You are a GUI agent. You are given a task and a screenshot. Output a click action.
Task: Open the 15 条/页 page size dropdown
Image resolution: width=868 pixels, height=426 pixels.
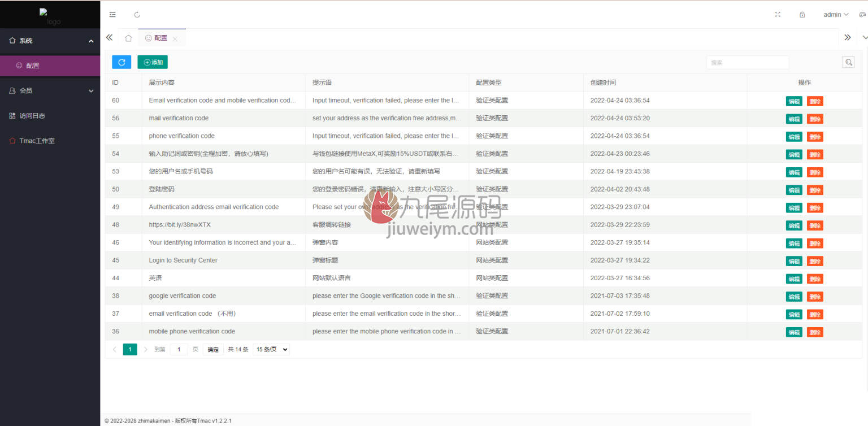click(x=271, y=349)
